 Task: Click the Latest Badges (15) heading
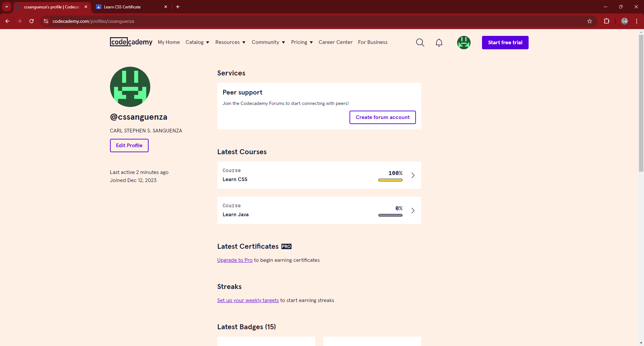(x=247, y=327)
